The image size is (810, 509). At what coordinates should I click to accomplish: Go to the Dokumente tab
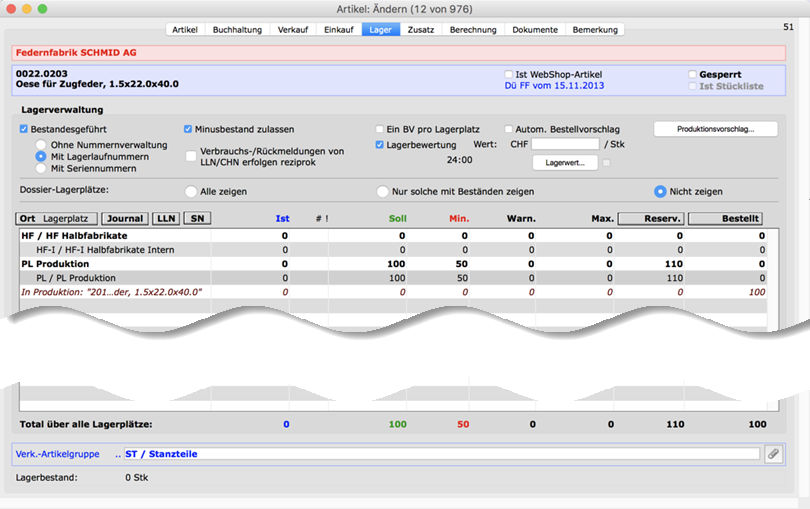tap(535, 30)
